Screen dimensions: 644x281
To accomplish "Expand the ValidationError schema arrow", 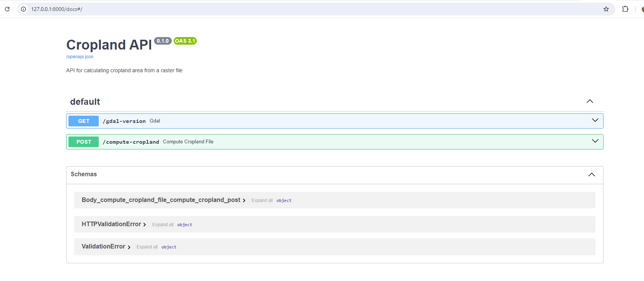I will pyautogui.click(x=129, y=247).
